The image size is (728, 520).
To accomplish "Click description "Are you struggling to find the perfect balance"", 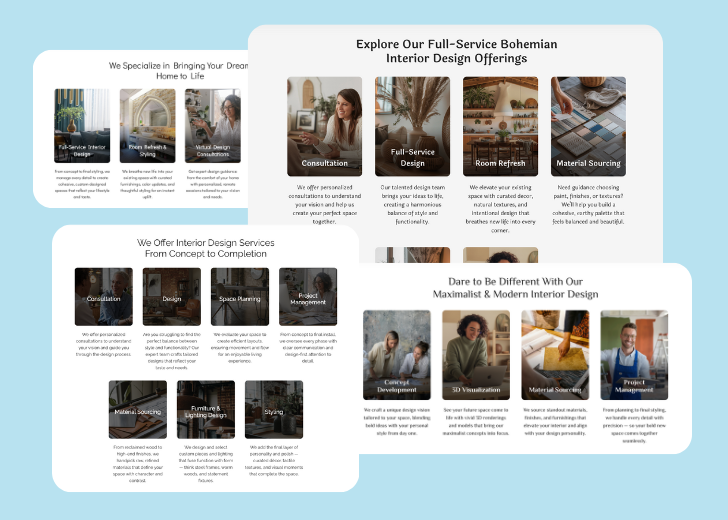I will (x=172, y=351).
